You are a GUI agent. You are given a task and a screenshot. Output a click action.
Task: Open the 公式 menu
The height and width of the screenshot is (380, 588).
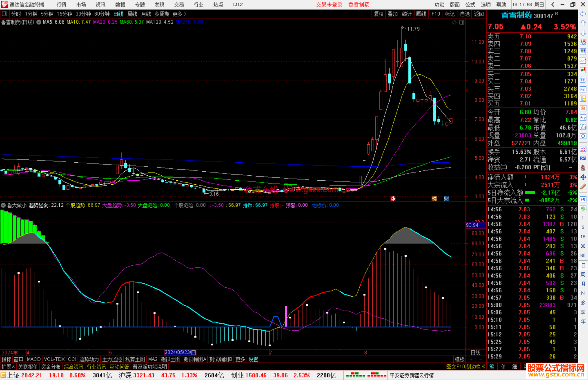coord(470,5)
